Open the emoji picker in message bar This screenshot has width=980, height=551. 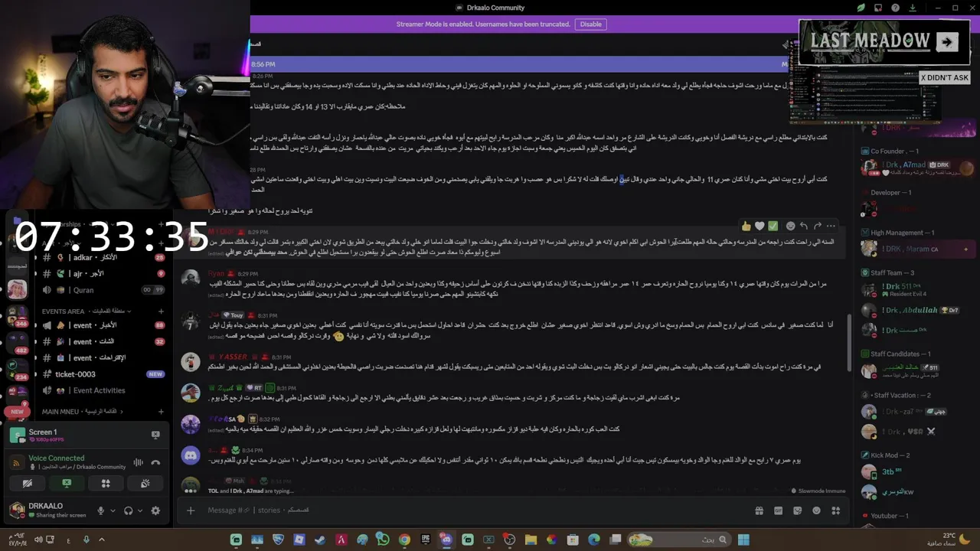point(816,510)
